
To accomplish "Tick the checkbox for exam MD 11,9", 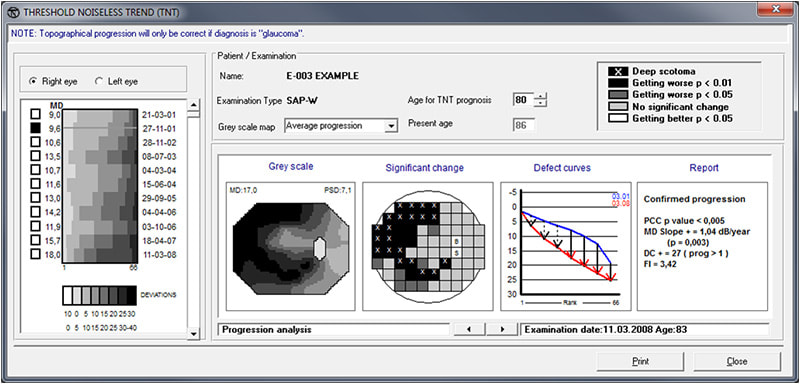I will (36, 225).
